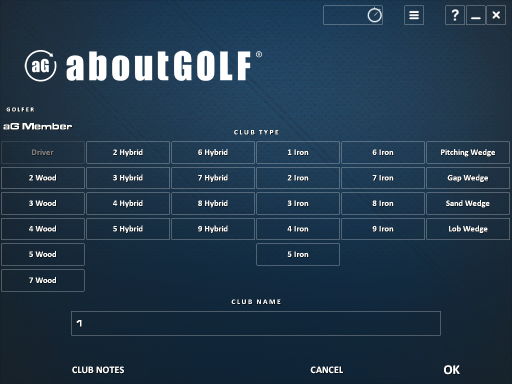Image resolution: width=512 pixels, height=384 pixels.
Task: Select the 5 Iron button
Action: pos(298,254)
